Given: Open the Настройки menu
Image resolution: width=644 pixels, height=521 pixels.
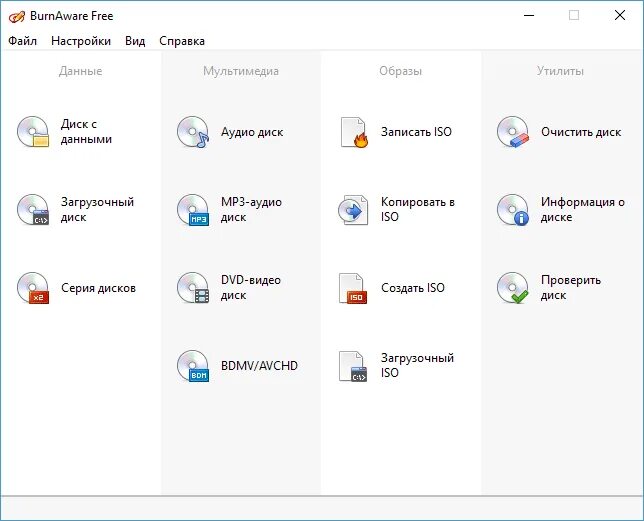Looking at the screenshot, I should tap(81, 41).
